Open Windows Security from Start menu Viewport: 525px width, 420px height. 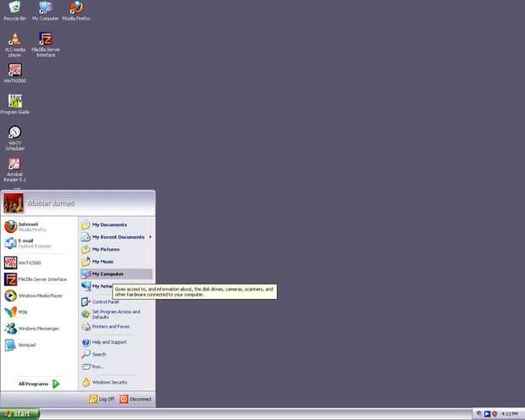[116, 382]
